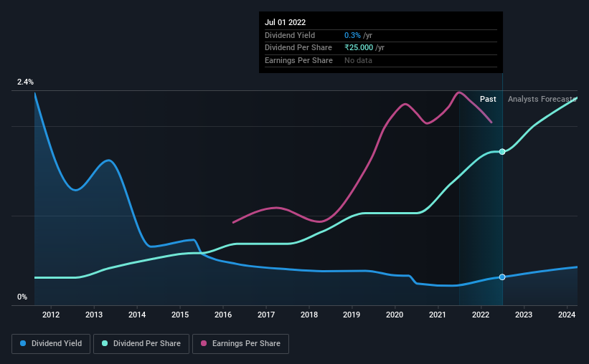Click the 2.4% y-axis label
Image resolution: width=589 pixels, height=364 pixels.
coord(25,82)
